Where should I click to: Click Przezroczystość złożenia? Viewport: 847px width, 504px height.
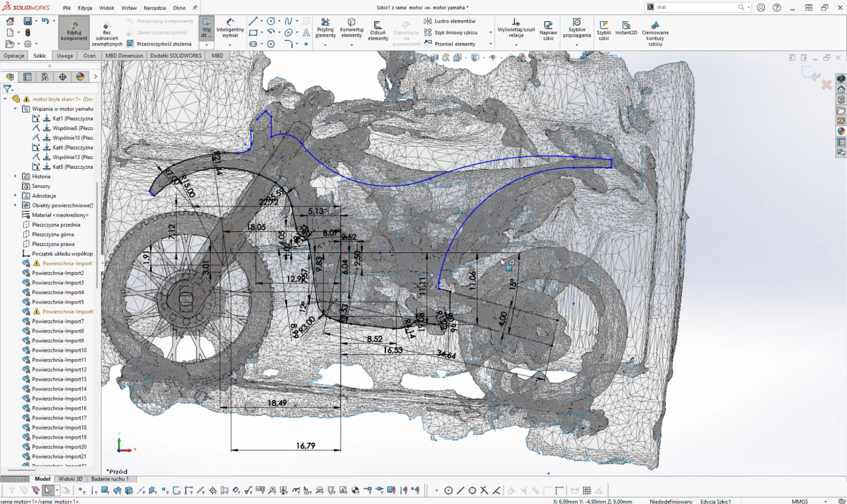pos(159,44)
